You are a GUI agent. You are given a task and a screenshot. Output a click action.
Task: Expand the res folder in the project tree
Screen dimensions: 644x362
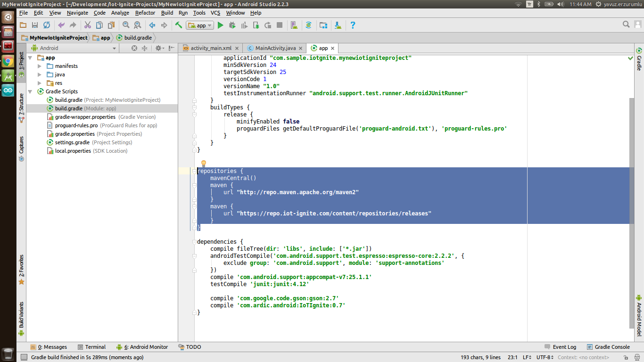[x=40, y=82]
